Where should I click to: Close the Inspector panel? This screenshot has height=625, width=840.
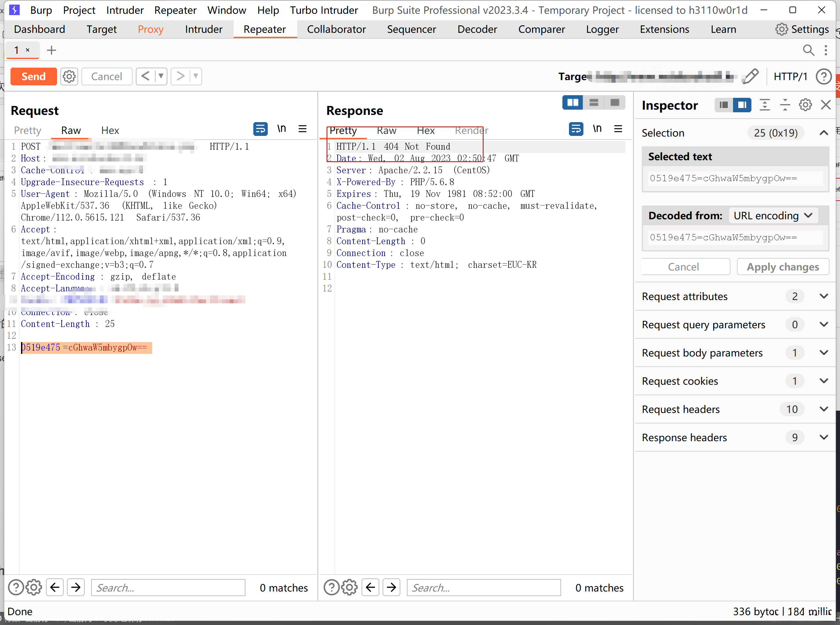coord(826,105)
